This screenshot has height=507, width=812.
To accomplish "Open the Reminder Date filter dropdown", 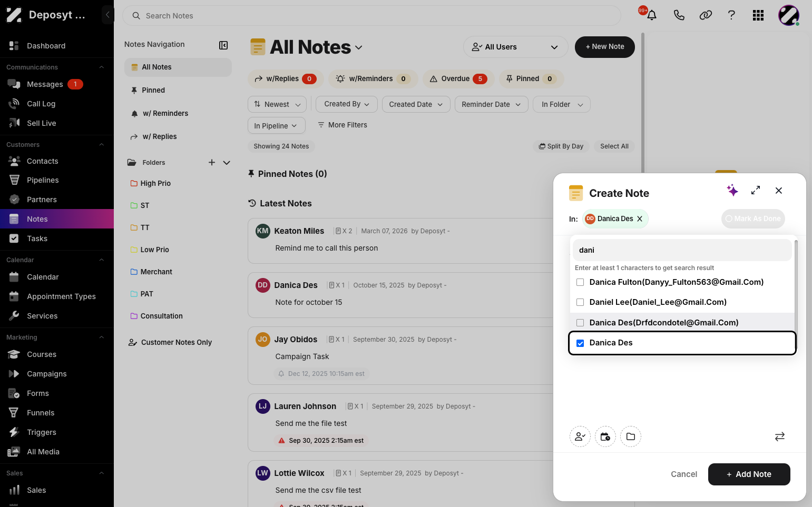I will click(x=492, y=104).
